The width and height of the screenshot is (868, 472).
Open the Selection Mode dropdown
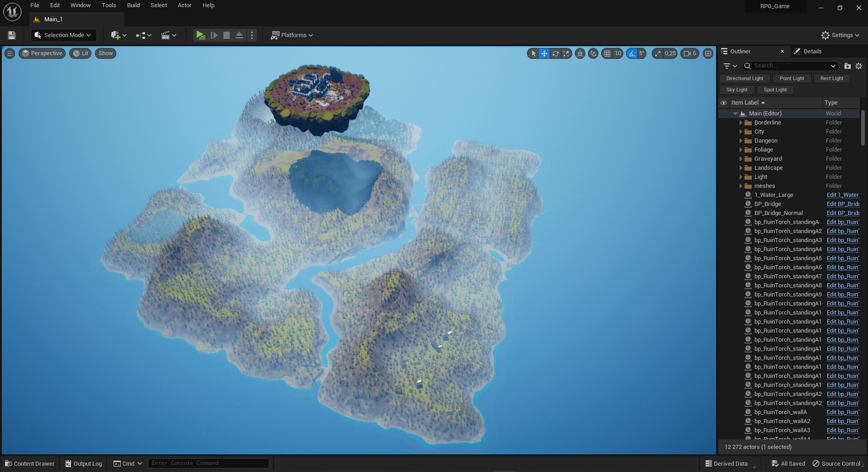63,35
